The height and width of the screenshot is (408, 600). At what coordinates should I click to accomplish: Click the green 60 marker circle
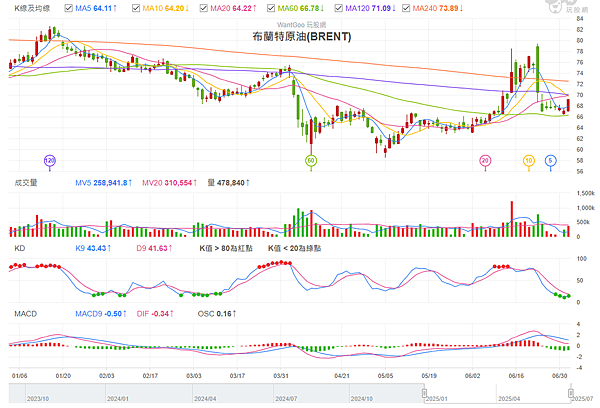coord(311,160)
